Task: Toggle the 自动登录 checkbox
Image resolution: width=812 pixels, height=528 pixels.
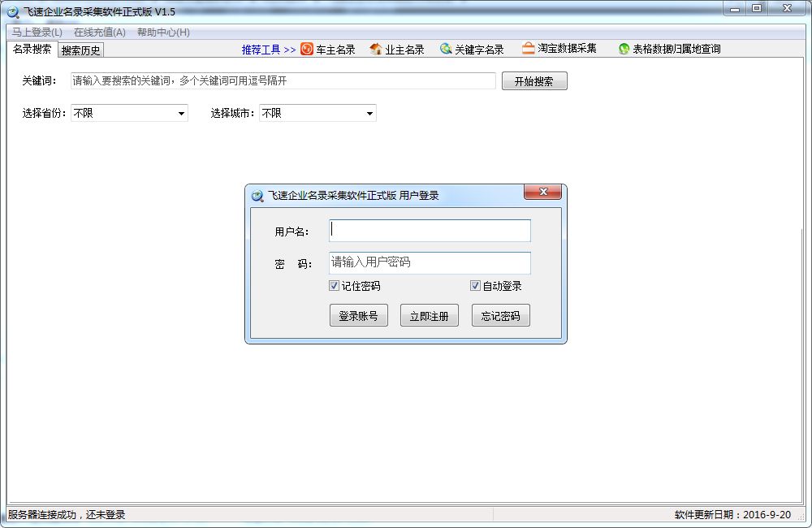Action: 475,285
